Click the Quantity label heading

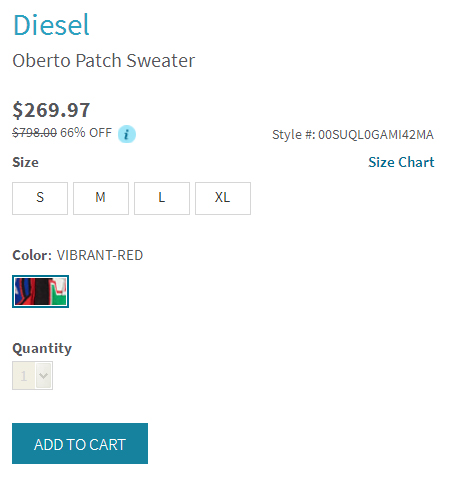pyautogui.click(x=42, y=349)
